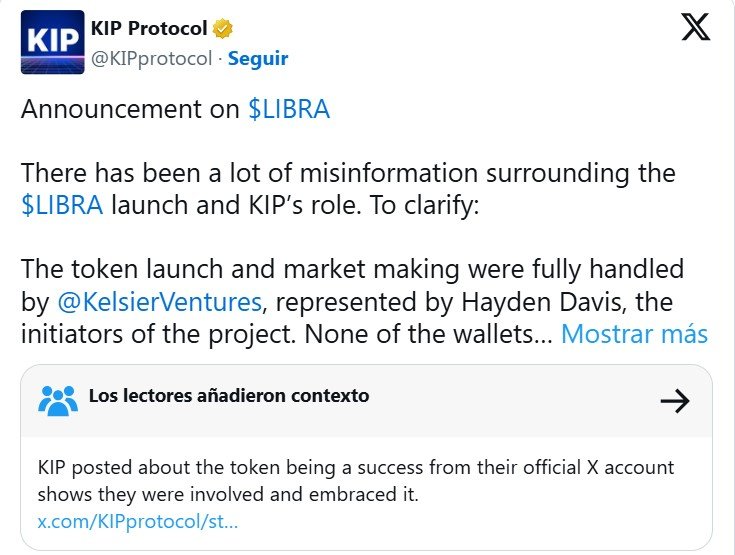Click the @KIPprotocol handle
735x555 pixels.
[152, 58]
